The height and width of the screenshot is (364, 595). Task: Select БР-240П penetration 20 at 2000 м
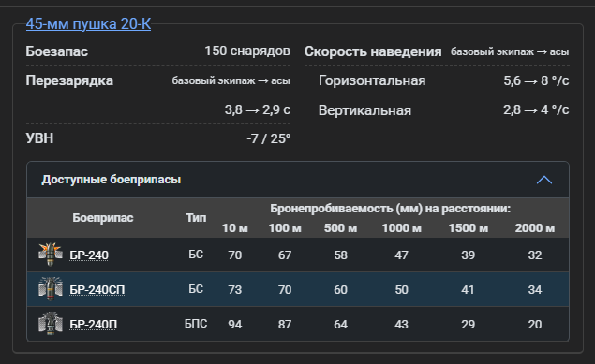(535, 324)
